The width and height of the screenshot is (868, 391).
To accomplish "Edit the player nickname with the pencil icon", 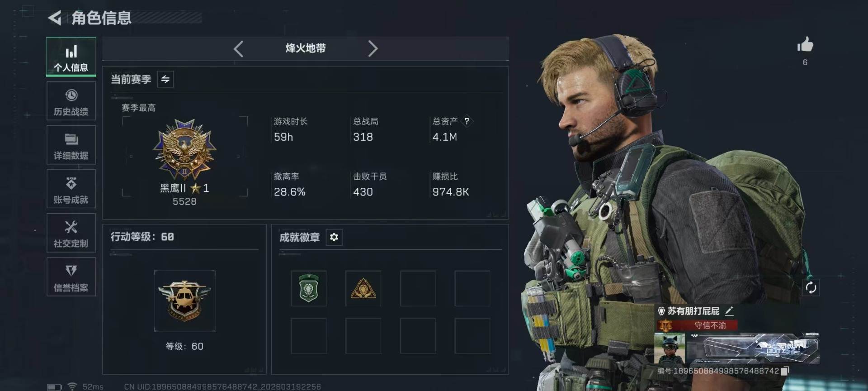I will pos(729,311).
